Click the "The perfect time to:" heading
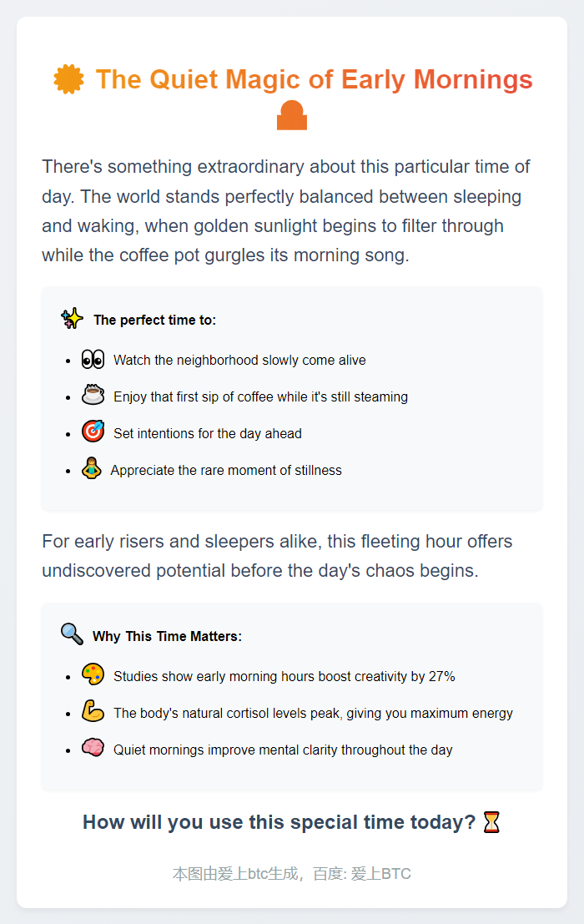This screenshot has width=584, height=924. (154, 321)
